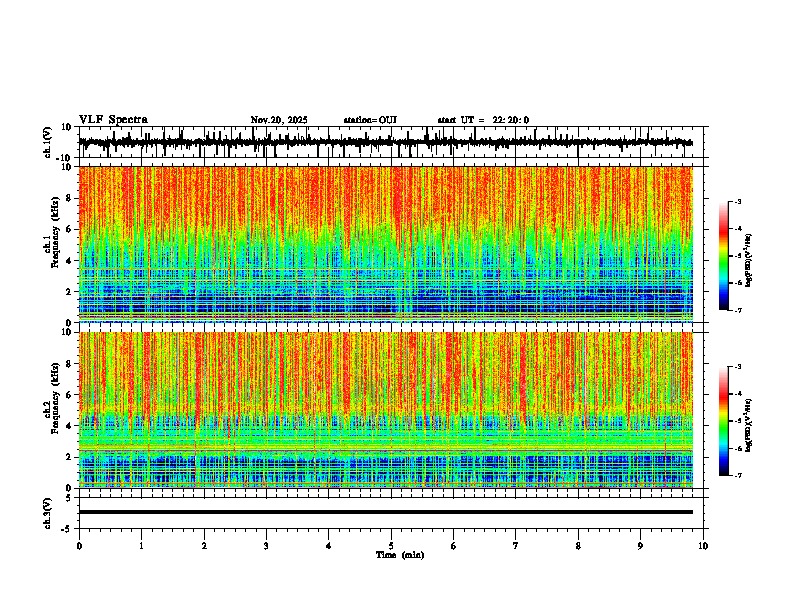Click the time axis tick label '2'
Image resolution: width=792 pixels, height=612 pixels.
(x=204, y=546)
